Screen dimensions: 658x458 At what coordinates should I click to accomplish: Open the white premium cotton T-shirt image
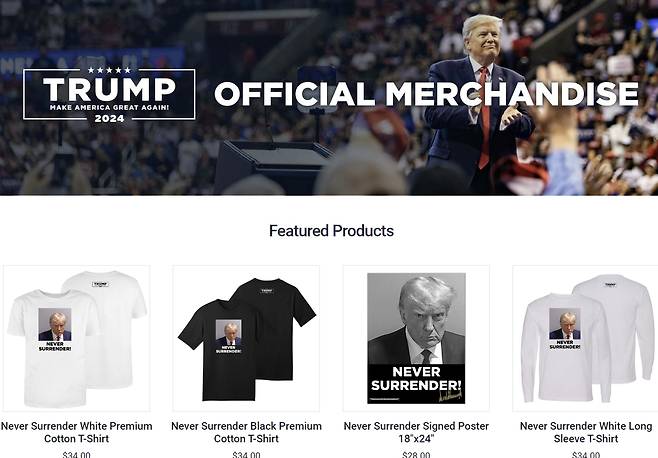coord(77,338)
